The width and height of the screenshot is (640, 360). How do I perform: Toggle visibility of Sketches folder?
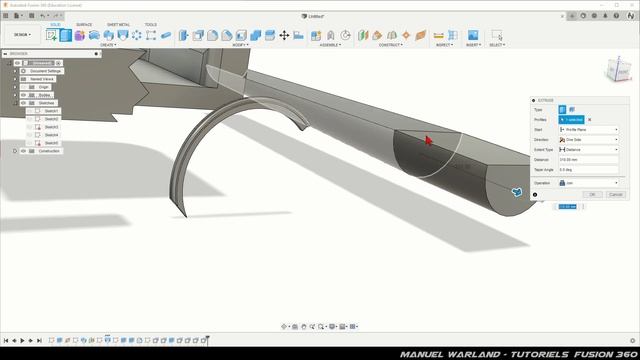[24, 103]
